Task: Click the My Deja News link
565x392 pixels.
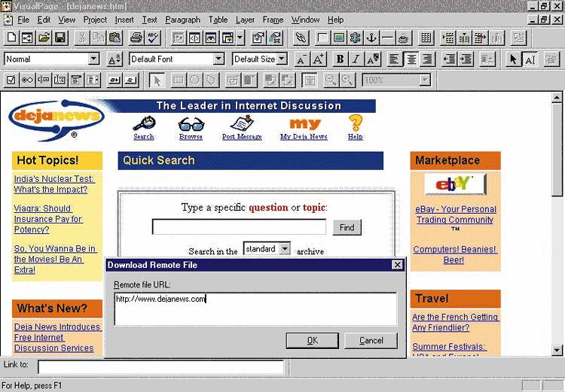Action: point(304,137)
